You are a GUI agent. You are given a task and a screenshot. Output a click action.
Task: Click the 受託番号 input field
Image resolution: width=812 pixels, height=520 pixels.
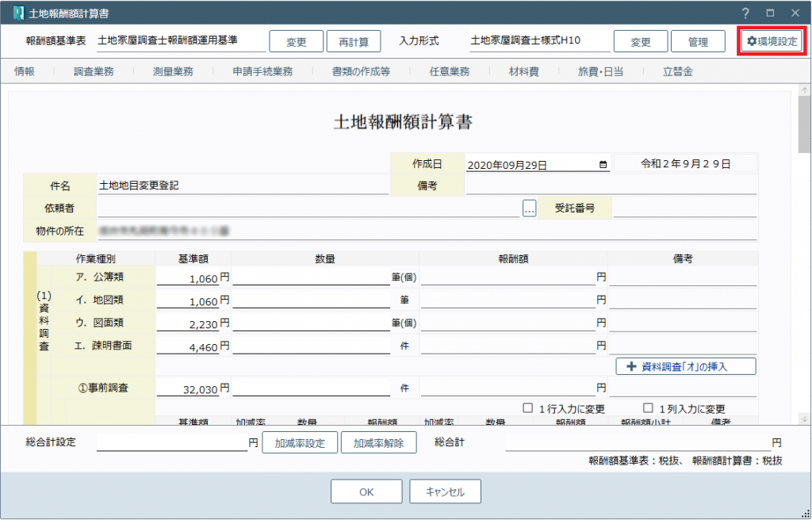pyautogui.click(x=685, y=208)
